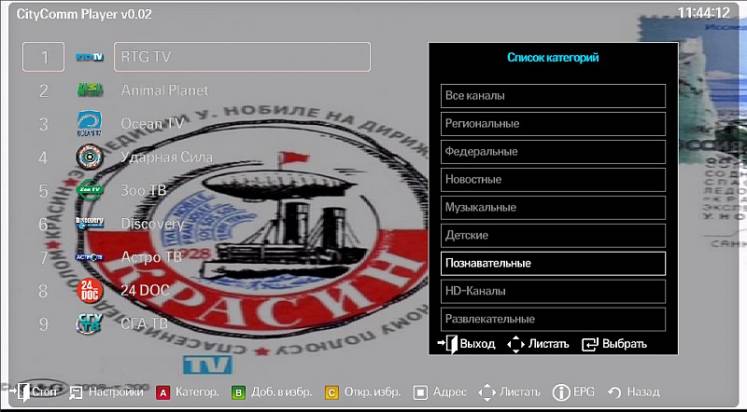Click the 24 DOC channel logo
Viewport: 747px width, 412px height.
pyautogui.click(x=90, y=291)
